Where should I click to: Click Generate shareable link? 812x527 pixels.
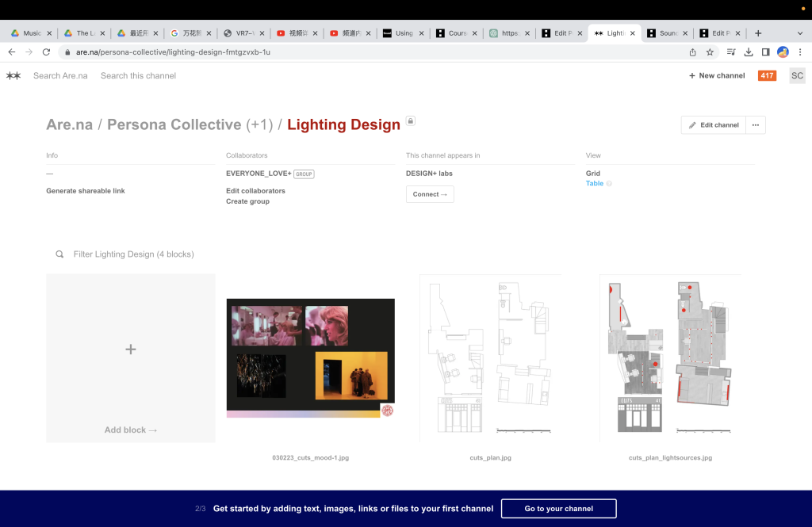coord(86,190)
